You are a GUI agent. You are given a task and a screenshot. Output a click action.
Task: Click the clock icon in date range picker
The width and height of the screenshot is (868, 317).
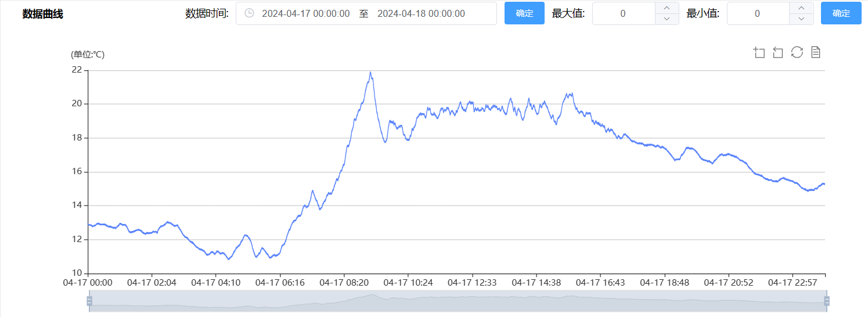pyautogui.click(x=249, y=13)
